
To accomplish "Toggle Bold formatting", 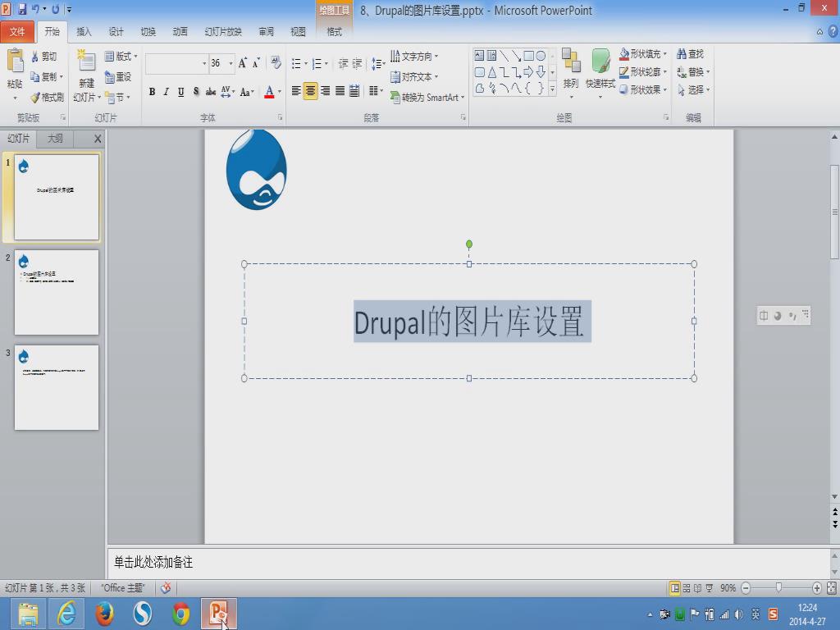I will [152, 92].
